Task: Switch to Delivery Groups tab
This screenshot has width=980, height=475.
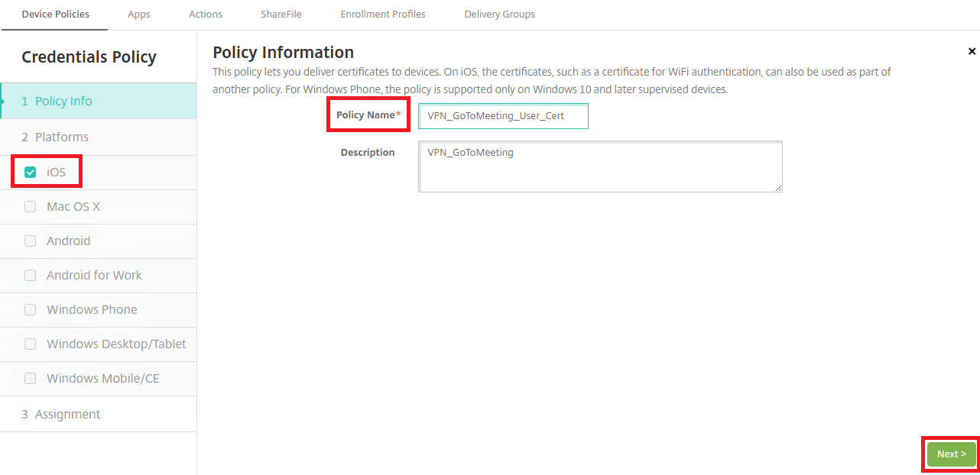Action: [499, 15]
